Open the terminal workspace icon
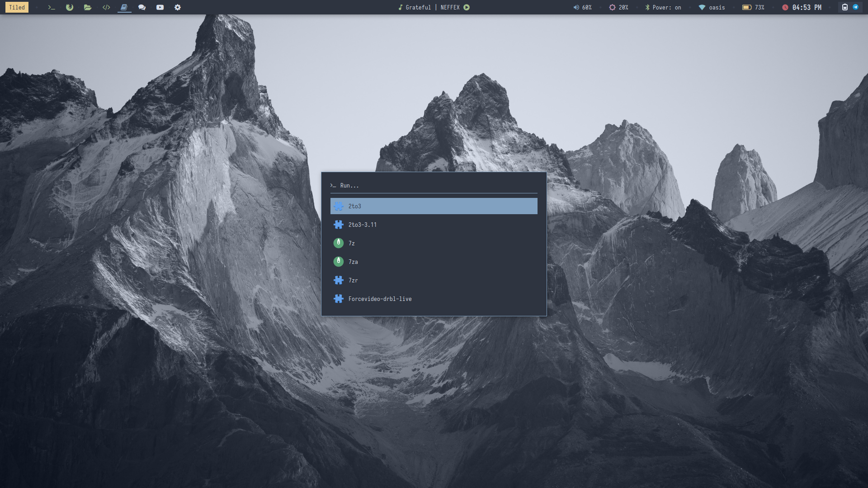Image resolution: width=868 pixels, height=488 pixels. (52, 7)
